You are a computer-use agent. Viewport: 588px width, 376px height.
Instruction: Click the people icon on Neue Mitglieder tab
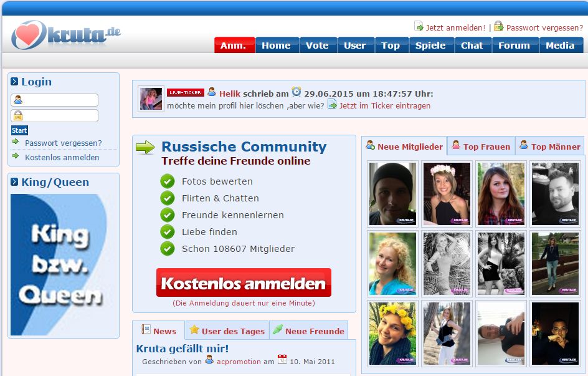(x=371, y=145)
